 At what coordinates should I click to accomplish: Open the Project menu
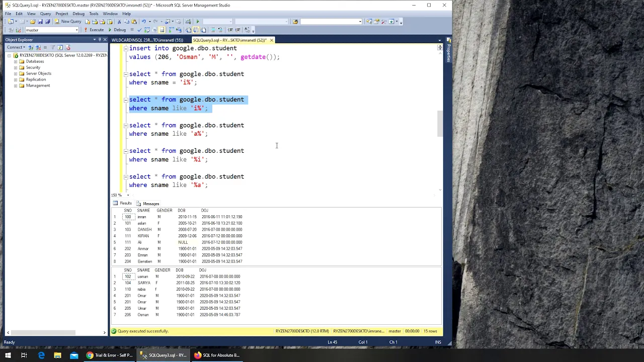(x=62, y=14)
